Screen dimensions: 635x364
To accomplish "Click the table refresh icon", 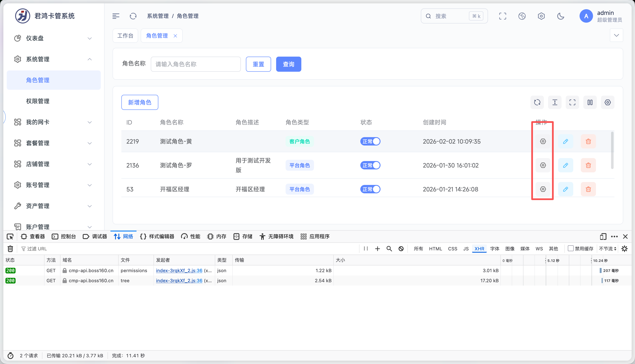I will click(537, 102).
